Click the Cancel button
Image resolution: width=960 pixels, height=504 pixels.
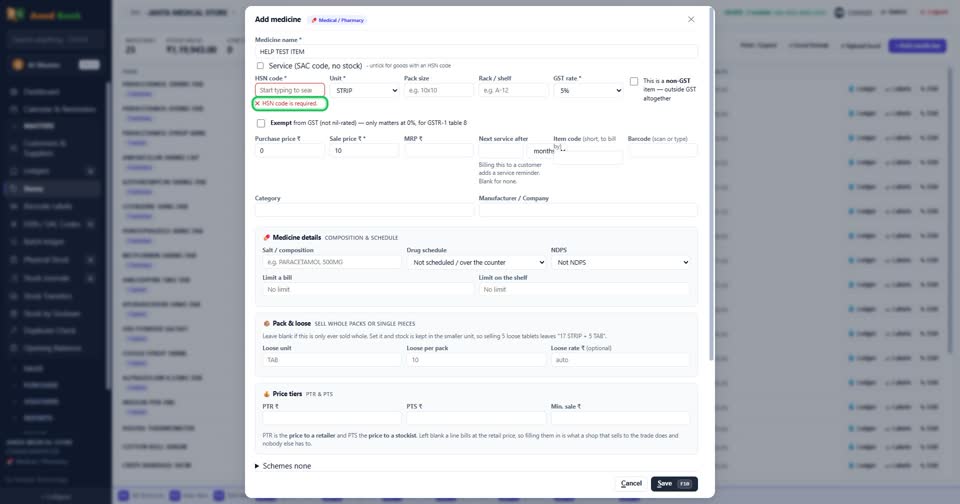(x=631, y=484)
